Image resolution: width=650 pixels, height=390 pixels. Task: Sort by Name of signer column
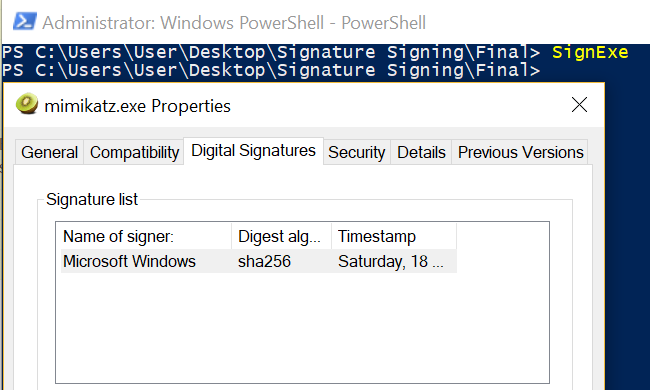(x=144, y=236)
